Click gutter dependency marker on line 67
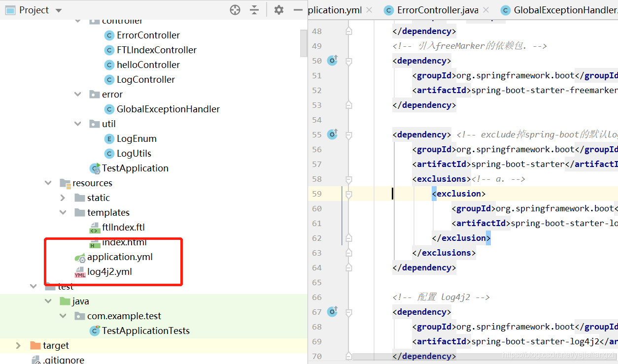Screen dimensions: 618x364 coord(333,312)
